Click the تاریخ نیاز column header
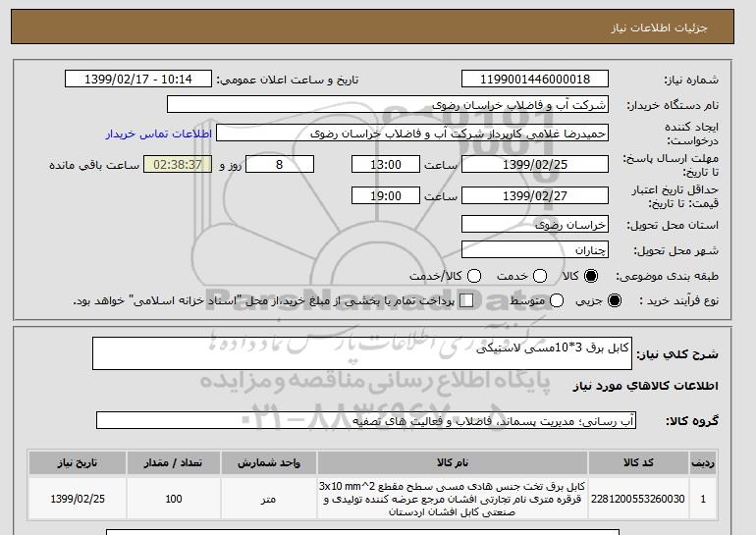 pyautogui.click(x=78, y=462)
